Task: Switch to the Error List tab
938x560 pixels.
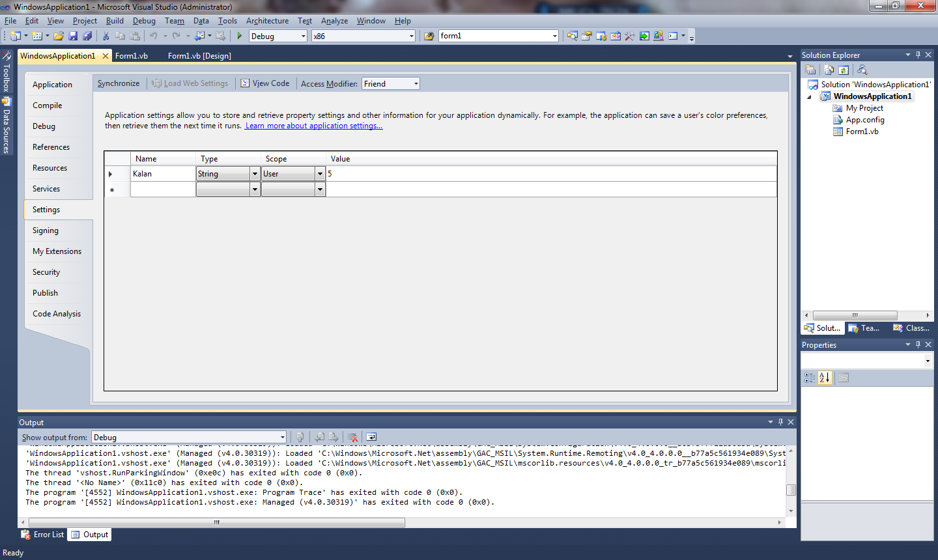Action: click(43, 535)
